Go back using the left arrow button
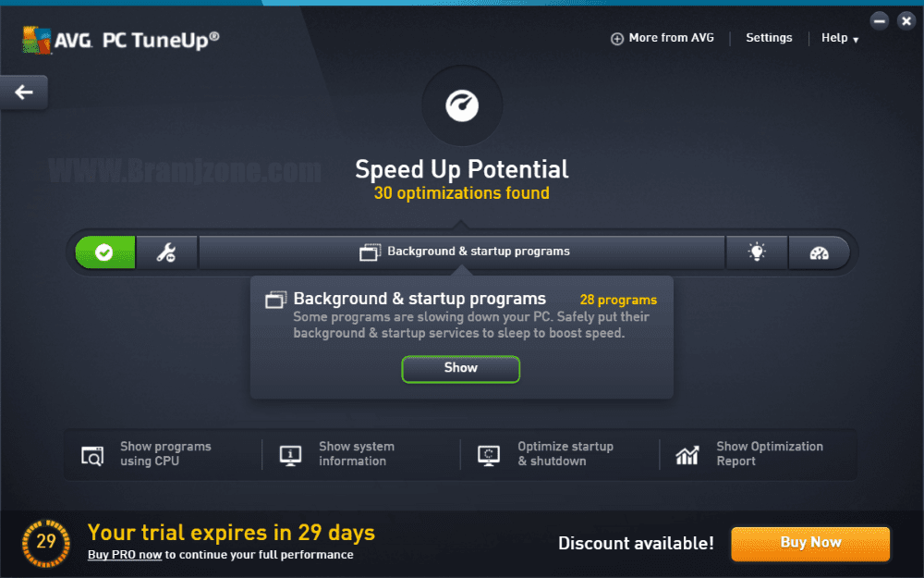The image size is (924, 578). [24, 92]
